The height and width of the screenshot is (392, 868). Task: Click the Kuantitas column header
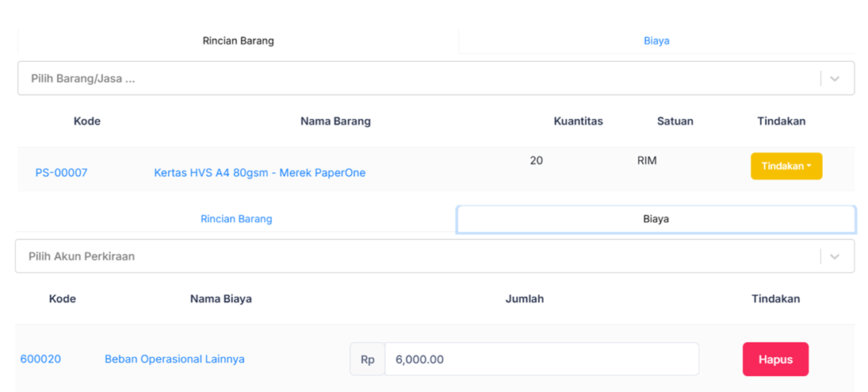click(x=578, y=121)
